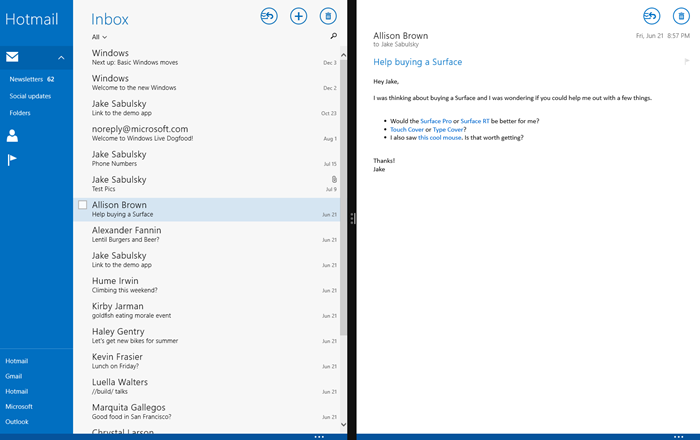This screenshot has width=700, height=440.
Task: Flag the Help buying a Surface message
Action: (x=687, y=61)
